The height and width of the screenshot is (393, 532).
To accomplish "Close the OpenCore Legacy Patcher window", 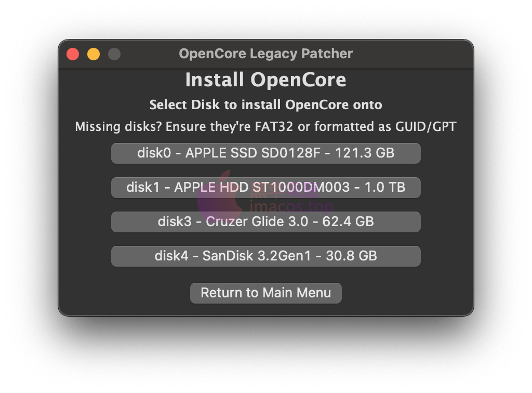I will click(x=73, y=54).
